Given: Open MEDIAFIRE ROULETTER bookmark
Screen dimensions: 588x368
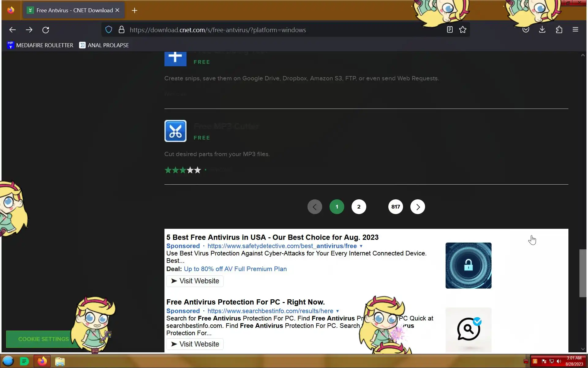Looking at the screenshot, I should coord(40,45).
